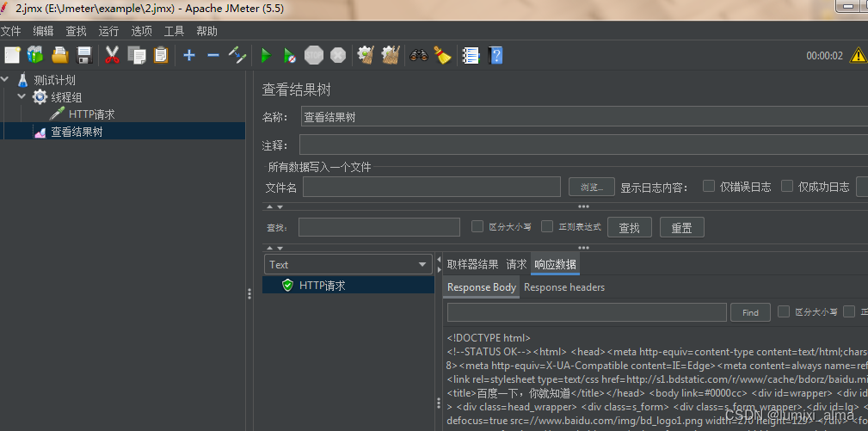
Task: Click the Open file folder icon
Action: [59, 55]
